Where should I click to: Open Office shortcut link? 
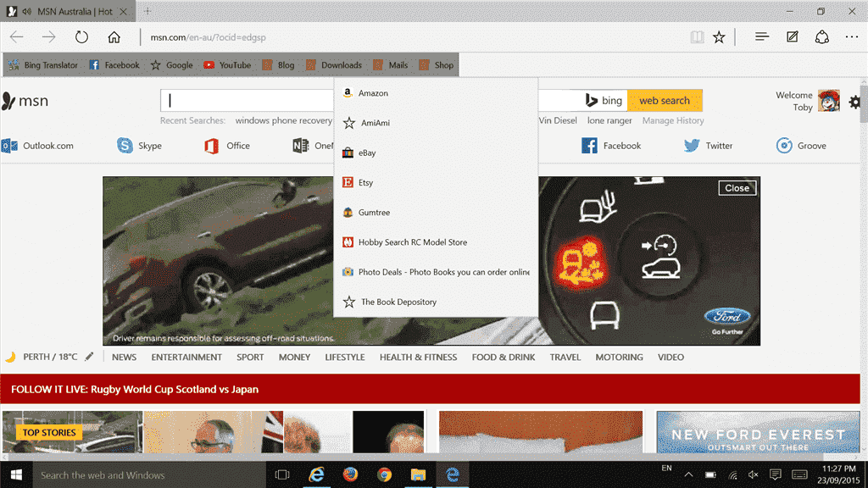click(x=227, y=146)
